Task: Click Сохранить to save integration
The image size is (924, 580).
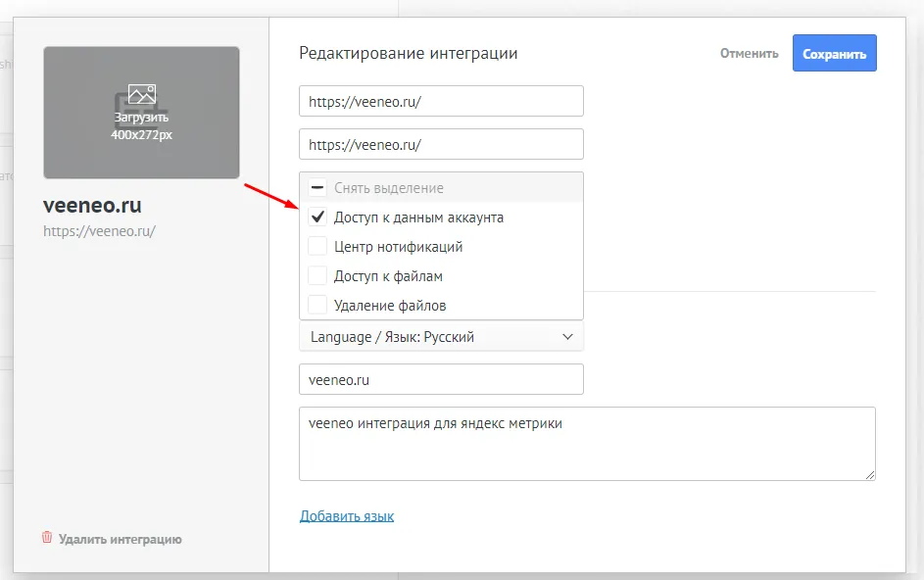Action: click(x=835, y=53)
